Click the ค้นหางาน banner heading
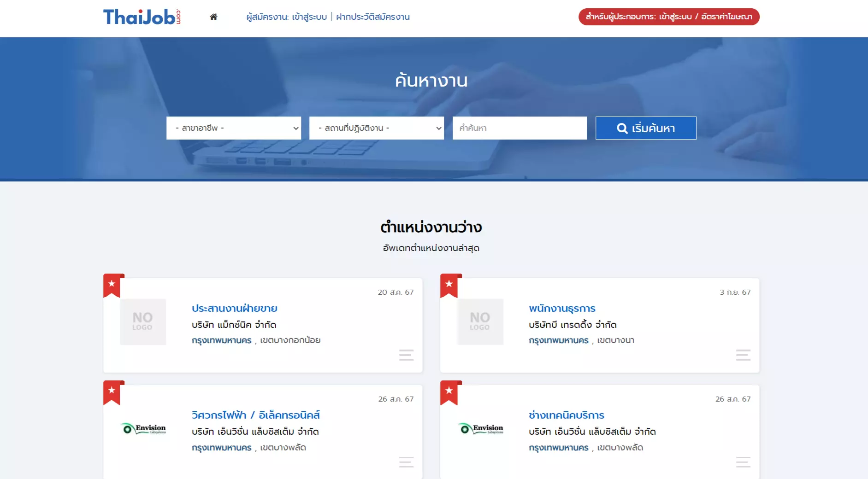The width and height of the screenshot is (868, 479). [x=431, y=81]
